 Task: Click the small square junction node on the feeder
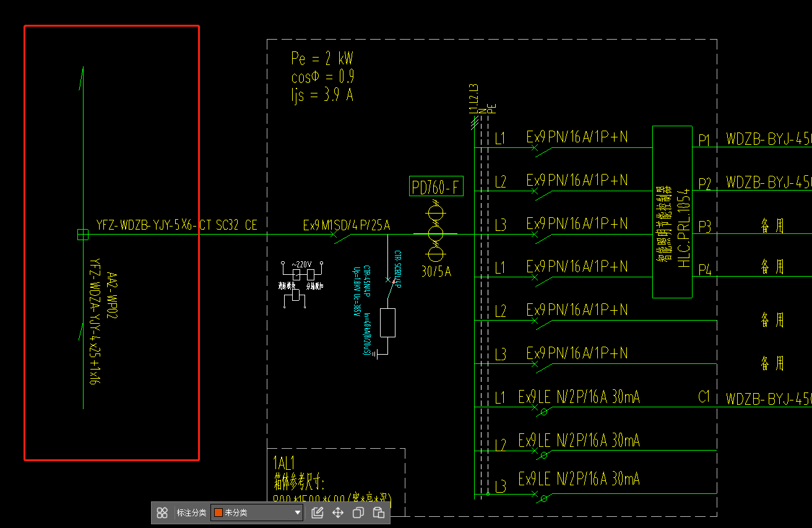tap(83, 234)
